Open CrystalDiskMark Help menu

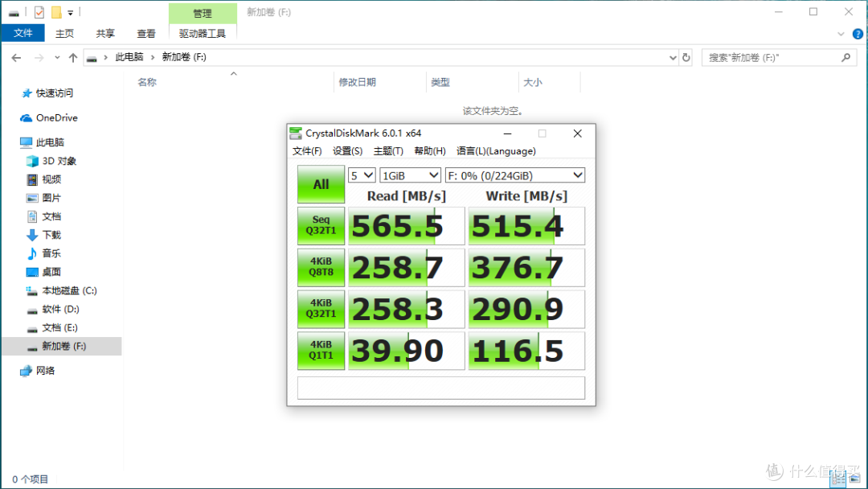click(x=430, y=151)
